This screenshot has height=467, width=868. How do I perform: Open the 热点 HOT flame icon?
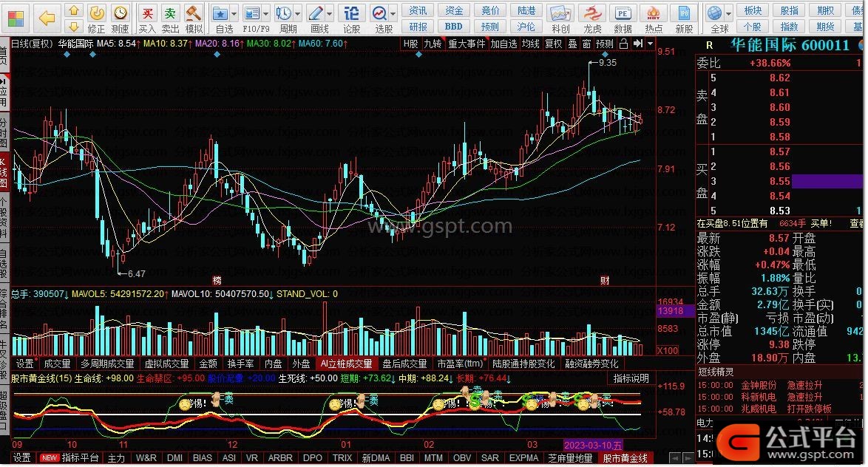coord(653,13)
